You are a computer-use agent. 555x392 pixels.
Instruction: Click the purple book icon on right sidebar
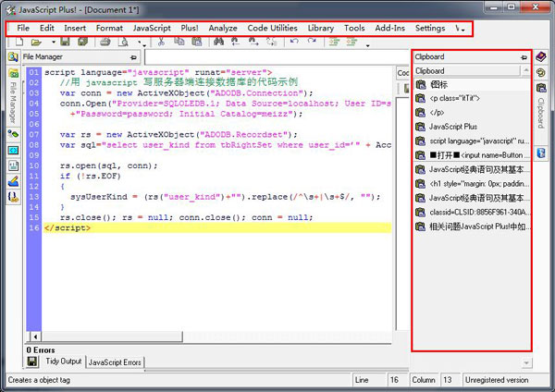click(x=540, y=56)
